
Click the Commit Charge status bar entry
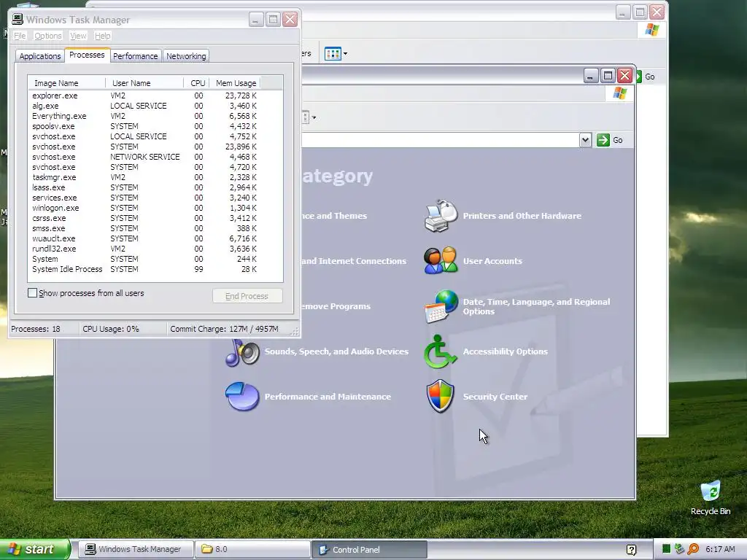point(224,329)
